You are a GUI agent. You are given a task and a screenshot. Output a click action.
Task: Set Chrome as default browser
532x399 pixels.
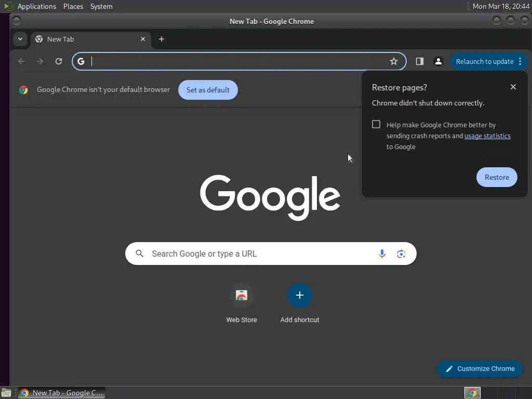click(208, 90)
